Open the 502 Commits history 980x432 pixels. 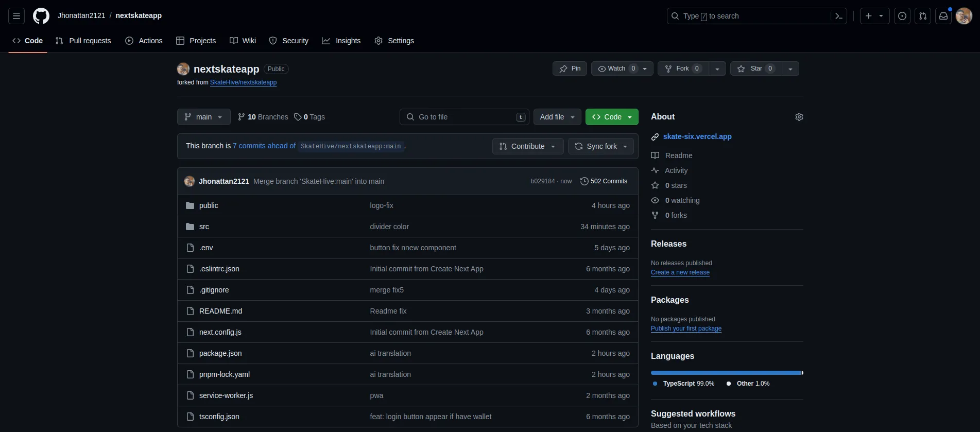[604, 181]
